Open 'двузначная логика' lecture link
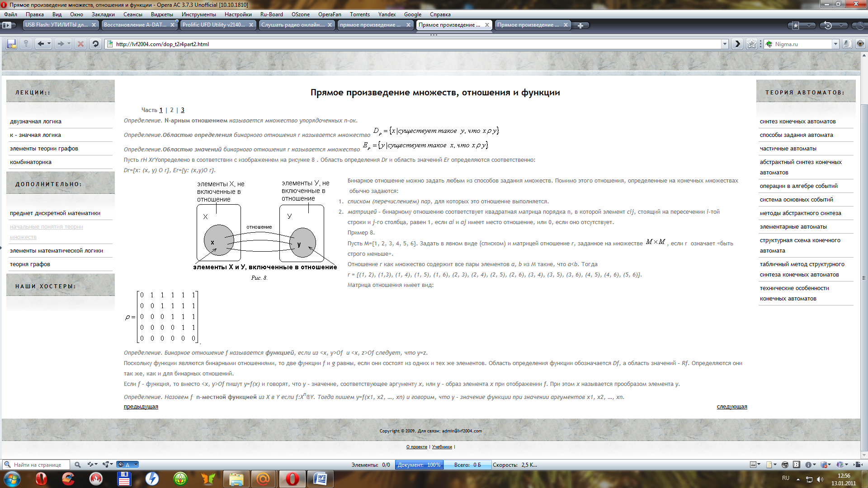The width and height of the screenshot is (868, 488). coord(36,121)
